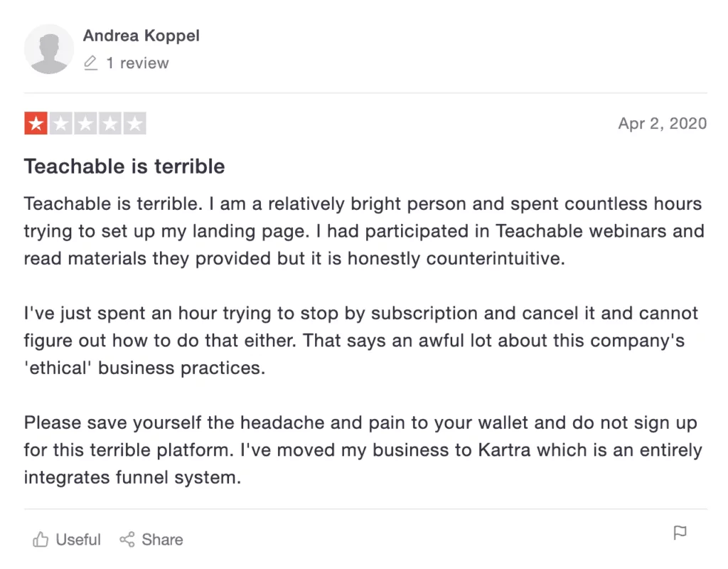Click the second grey star
Image resolution: width=728 pixels, height=569 pixels.
pyautogui.click(x=60, y=124)
